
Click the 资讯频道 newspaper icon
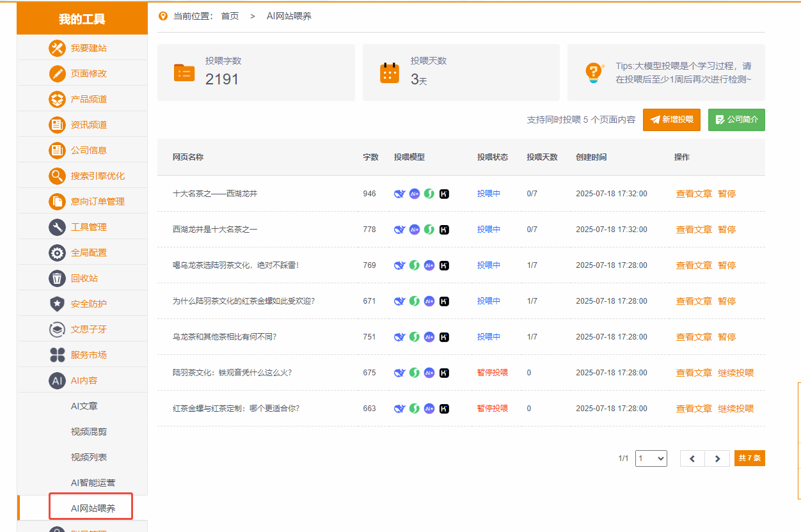pos(57,125)
